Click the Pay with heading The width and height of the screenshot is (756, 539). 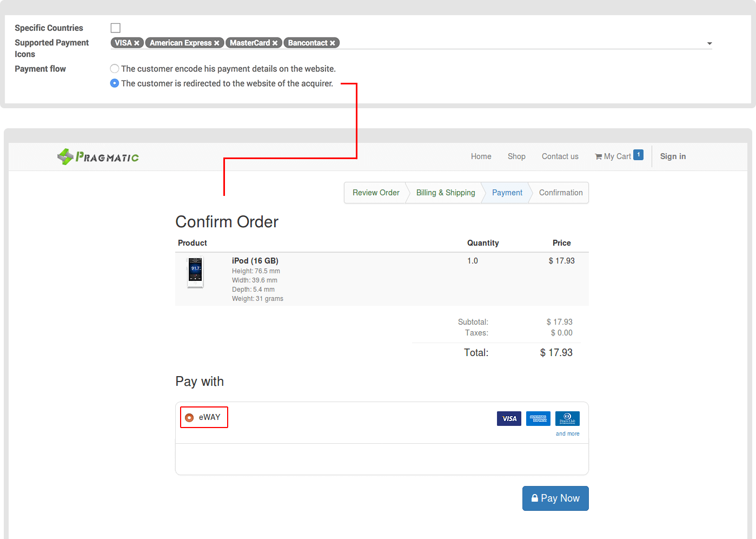pos(200,382)
